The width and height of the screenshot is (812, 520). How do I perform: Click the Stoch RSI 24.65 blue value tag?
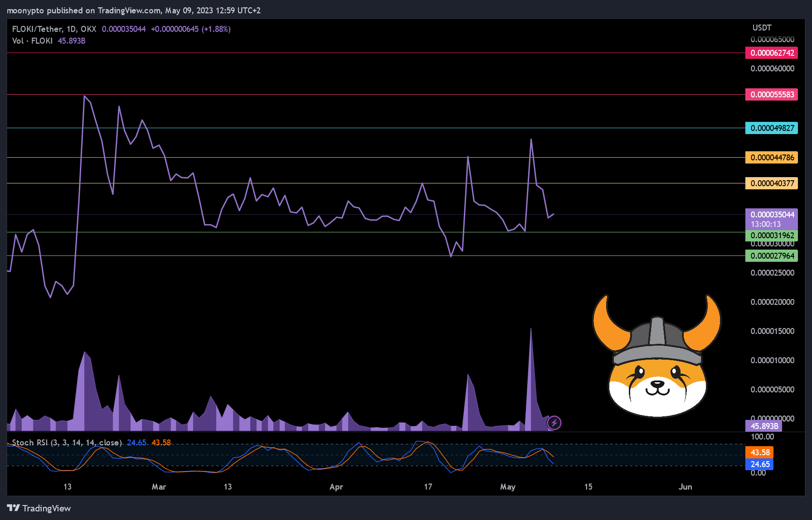(x=759, y=464)
